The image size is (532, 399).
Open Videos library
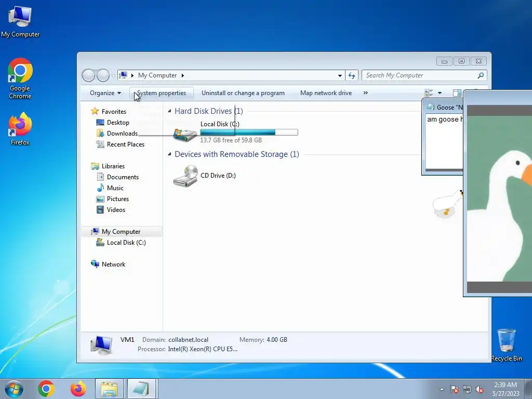click(111, 210)
